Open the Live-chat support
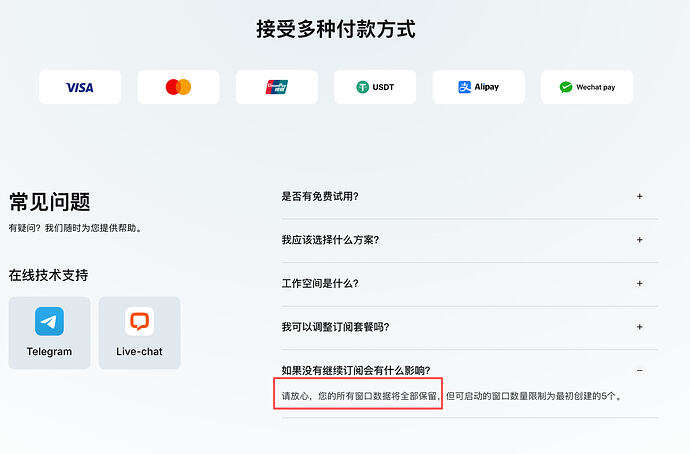690x454 pixels. (139, 333)
